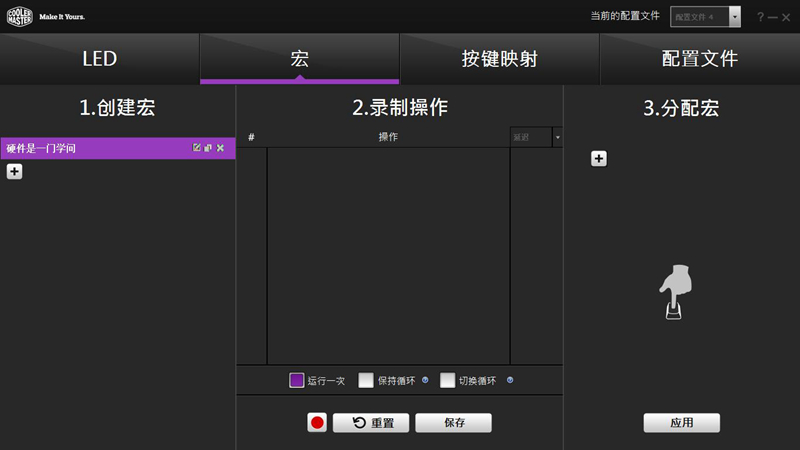This screenshot has height=450, width=800.
Task: Show info tip for 切换循环
Action: click(510, 380)
